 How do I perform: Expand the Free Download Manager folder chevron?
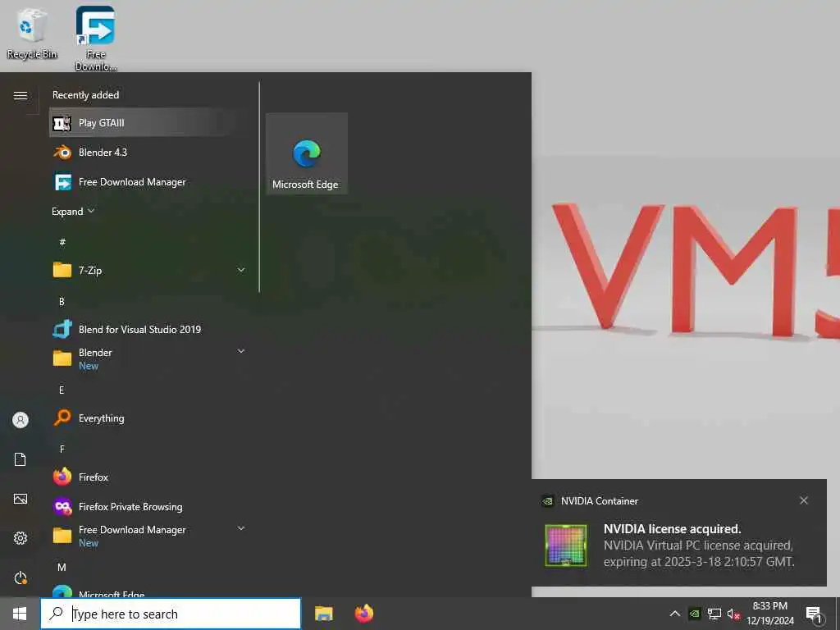[241, 529]
